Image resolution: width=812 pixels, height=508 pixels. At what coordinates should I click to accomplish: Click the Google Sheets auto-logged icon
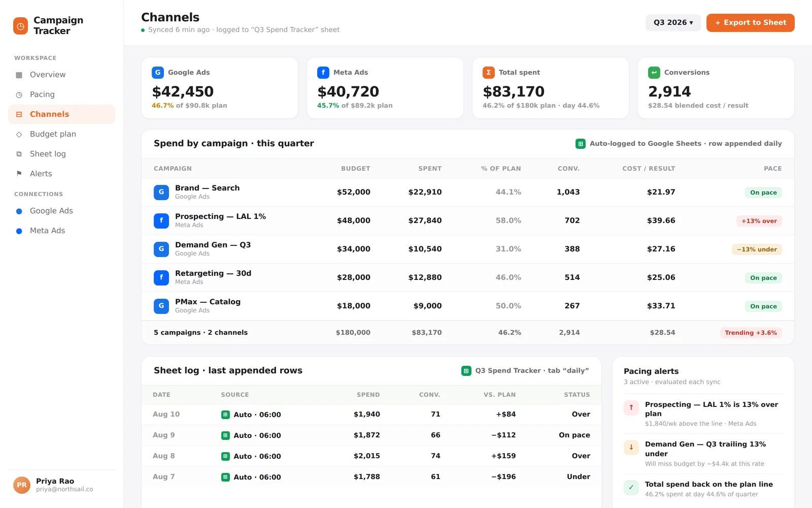[581, 144]
